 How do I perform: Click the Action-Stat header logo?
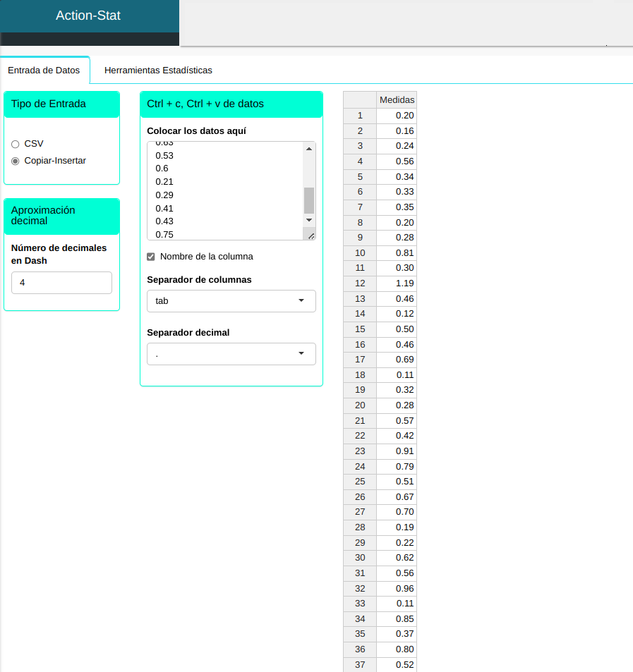tap(88, 16)
